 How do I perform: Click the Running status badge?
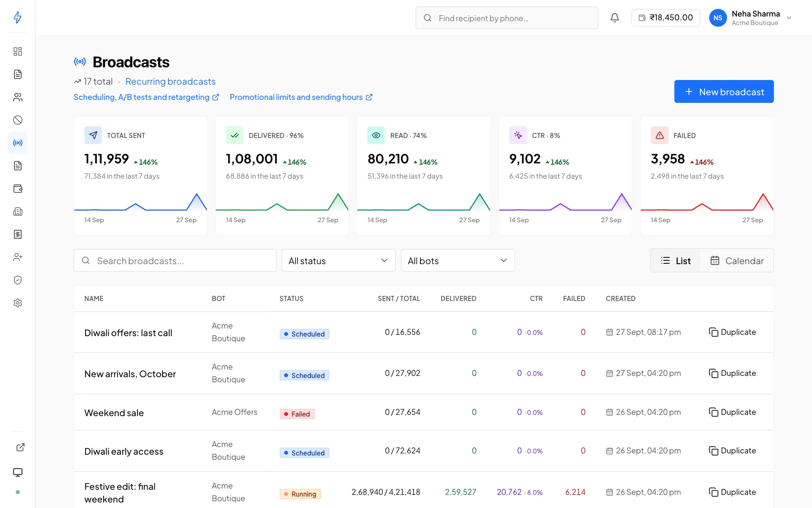coord(300,494)
